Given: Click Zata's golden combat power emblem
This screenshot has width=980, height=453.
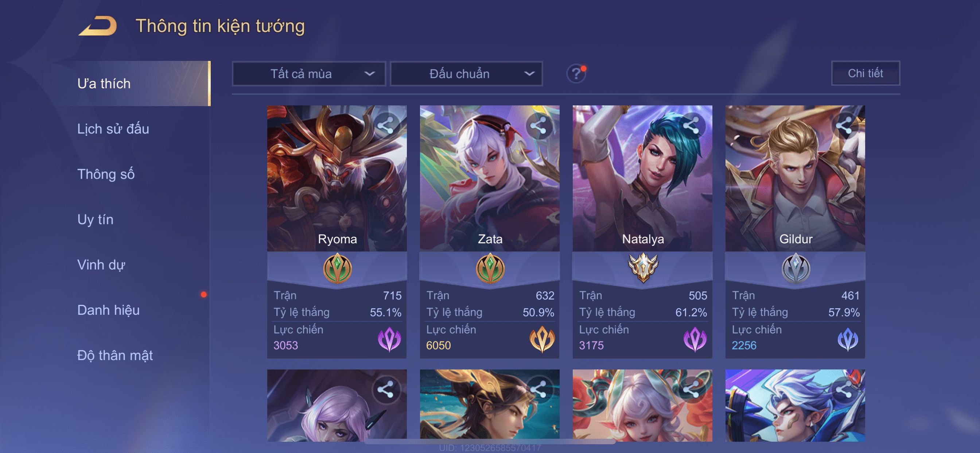Looking at the screenshot, I should [x=542, y=339].
